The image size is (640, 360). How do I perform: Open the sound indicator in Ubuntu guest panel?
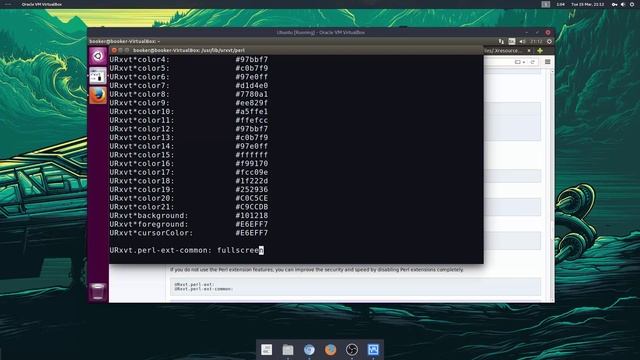tap(522, 41)
